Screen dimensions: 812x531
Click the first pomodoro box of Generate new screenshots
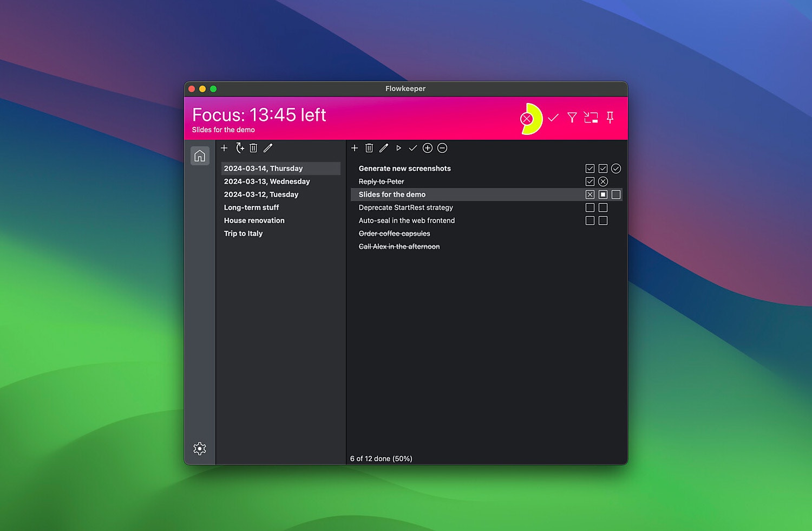click(x=590, y=169)
